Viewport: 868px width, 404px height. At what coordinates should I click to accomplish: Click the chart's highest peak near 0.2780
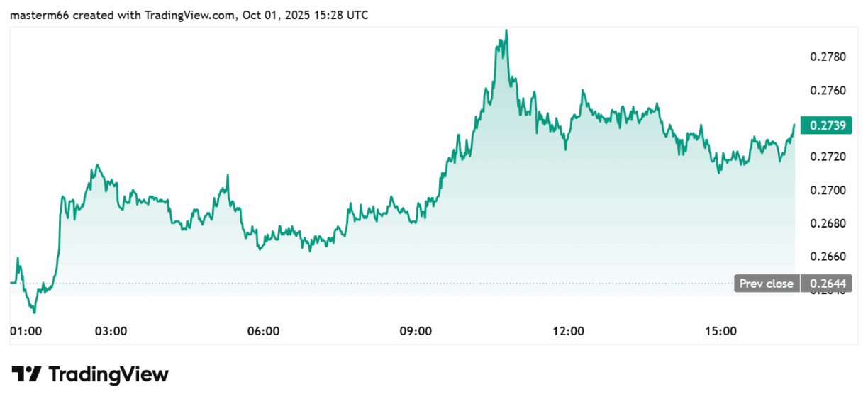tap(506, 31)
